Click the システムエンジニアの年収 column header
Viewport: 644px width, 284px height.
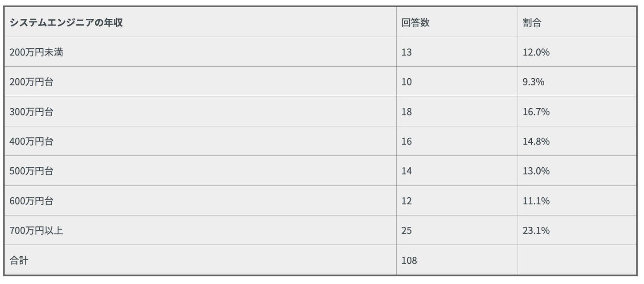(x=66, y=23)
